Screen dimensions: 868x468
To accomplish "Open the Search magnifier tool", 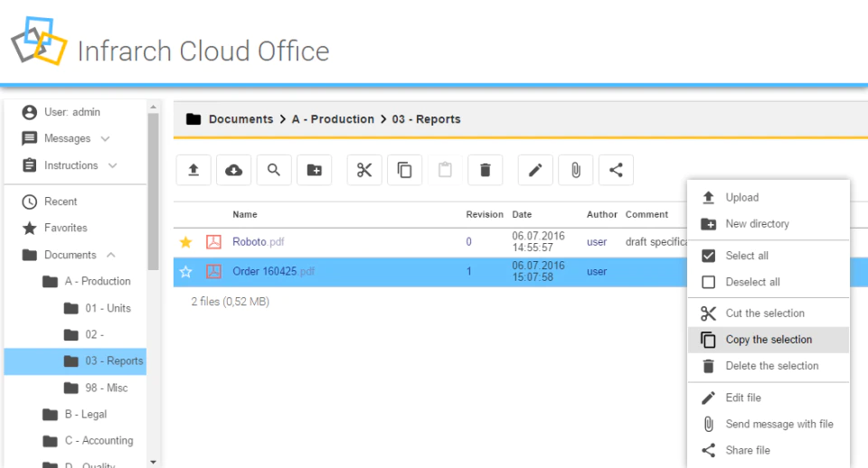I will click(x=274, y=170).
